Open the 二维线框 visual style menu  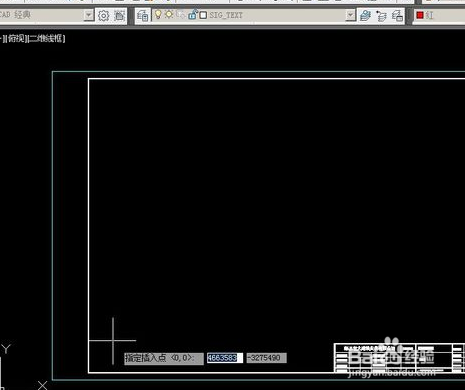(x=46, y=39)
